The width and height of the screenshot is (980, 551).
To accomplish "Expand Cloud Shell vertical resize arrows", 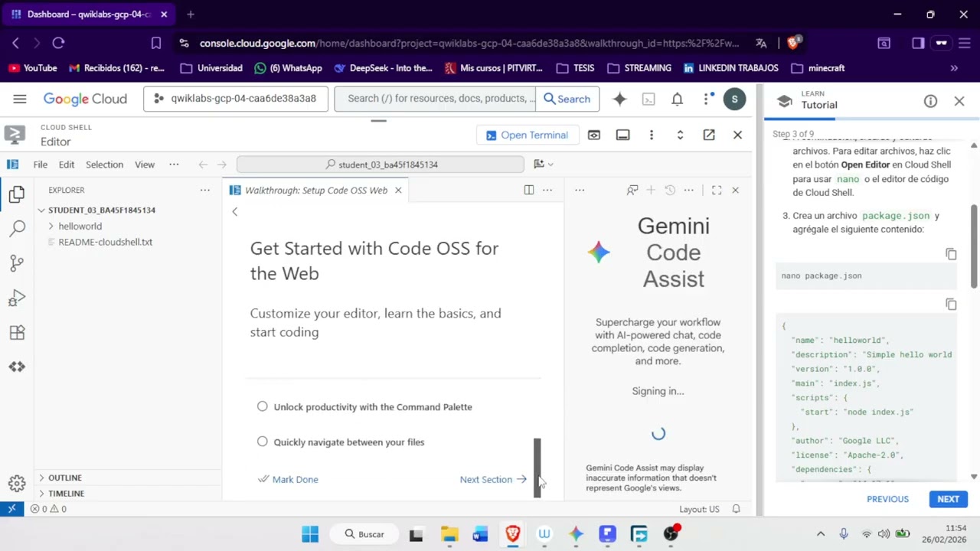I will 680,135.
